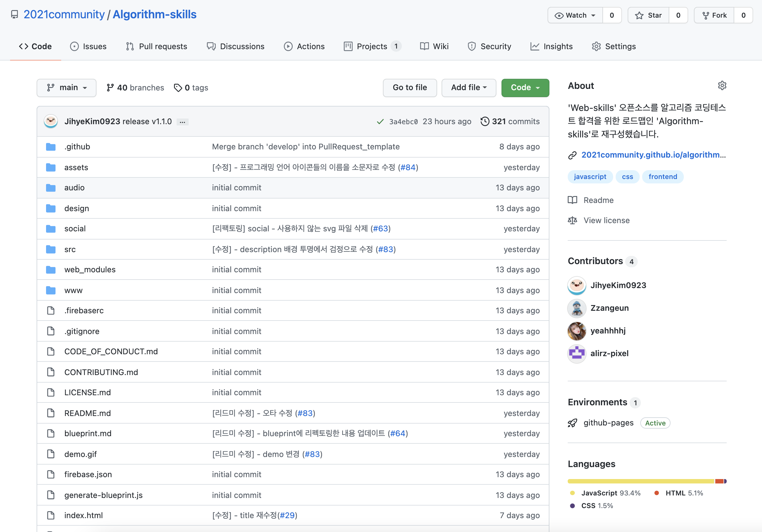This screenshot has height=532, width=762.
Task: Open the generate-blueprint.js file
Action: [x=103, y=495]
